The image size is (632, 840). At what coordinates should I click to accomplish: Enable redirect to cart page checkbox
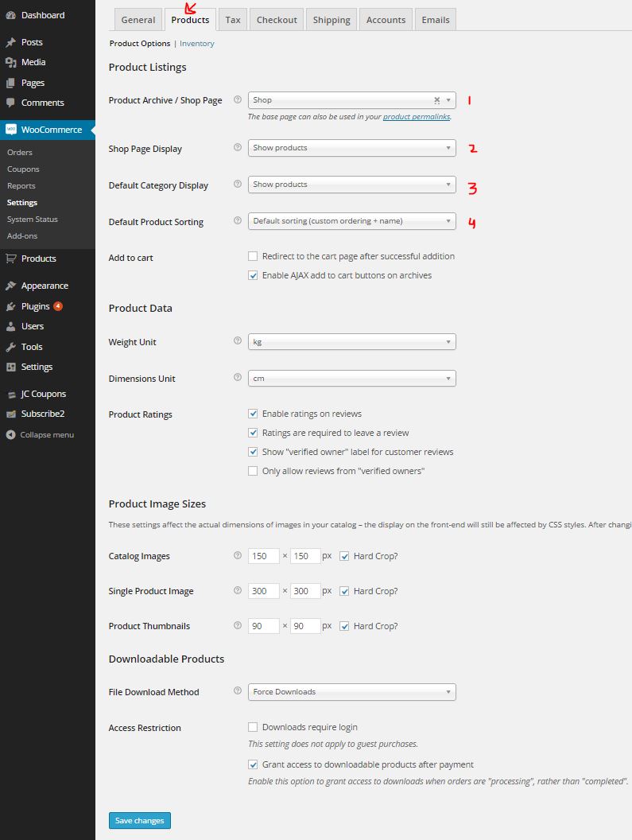(x=253, y=256)
